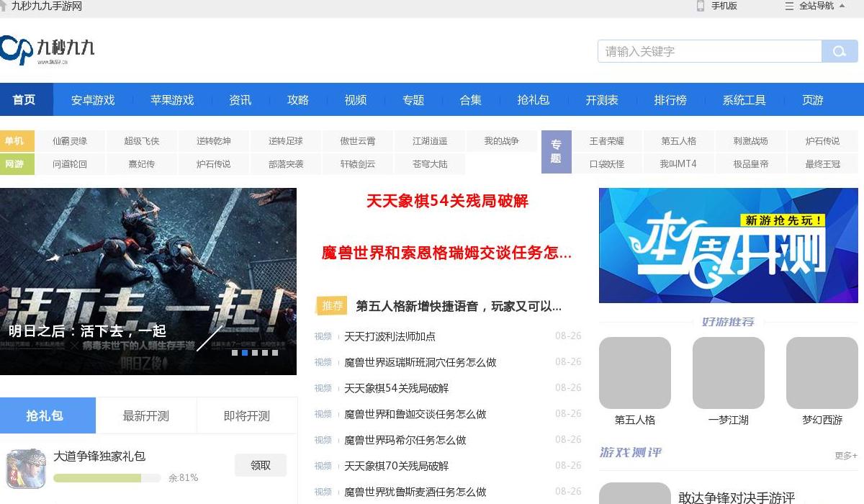Switch to the 即将开测 tab
This screenshot has width=864, height=504.
point(247,415)
